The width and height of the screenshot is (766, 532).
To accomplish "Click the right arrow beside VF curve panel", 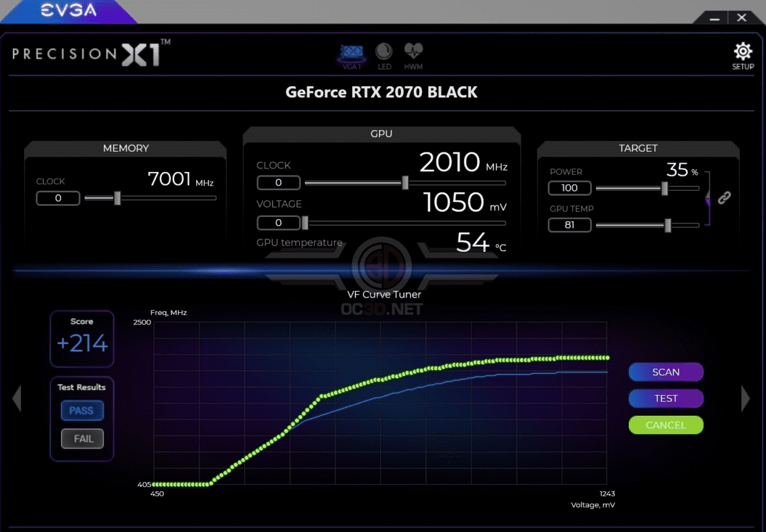I will point(746,398).
